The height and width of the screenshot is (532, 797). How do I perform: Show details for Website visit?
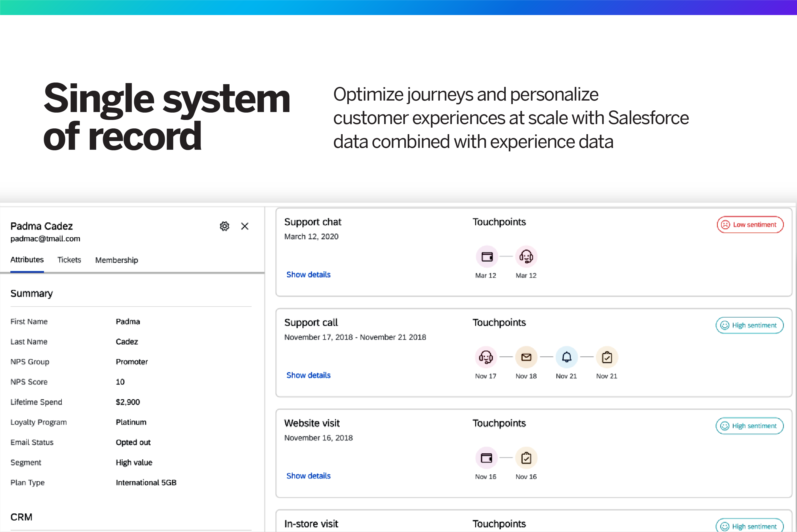coord(308,476)
